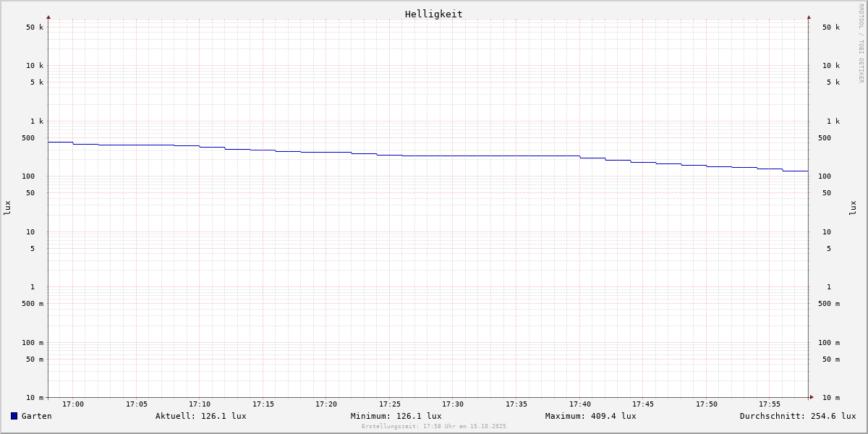Click the red arrowhead atop the left y-axis
The image size is (868, 434).
48,17
